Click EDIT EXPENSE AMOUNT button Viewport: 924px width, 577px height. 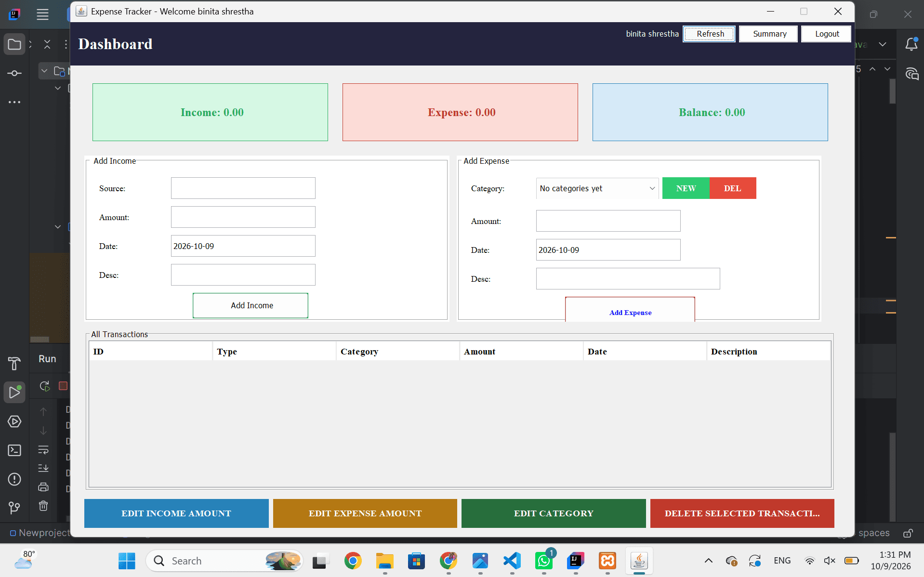365,513
